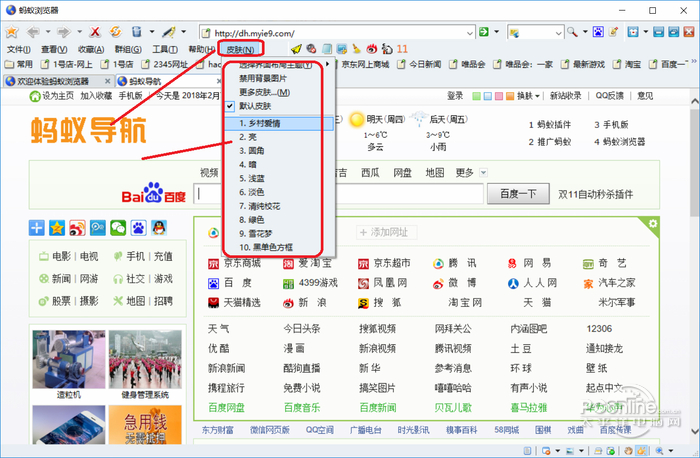Expand the search engine combo box

558,33
